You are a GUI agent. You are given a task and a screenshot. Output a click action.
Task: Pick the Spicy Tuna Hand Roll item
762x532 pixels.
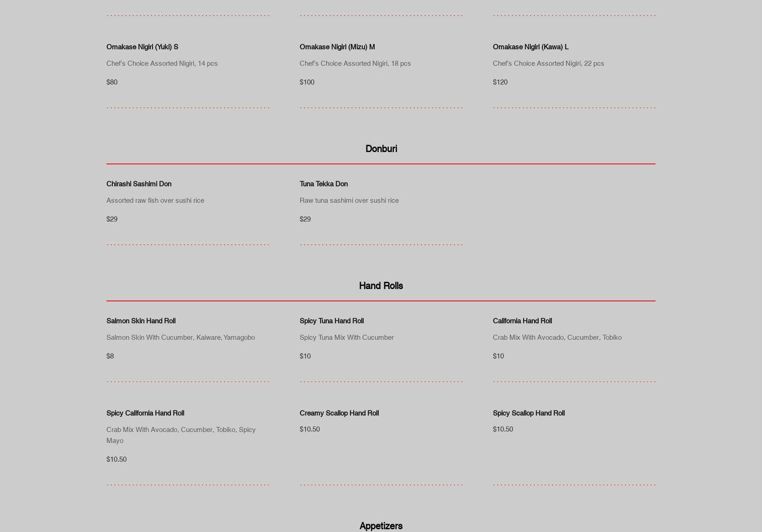click(331, 321)
